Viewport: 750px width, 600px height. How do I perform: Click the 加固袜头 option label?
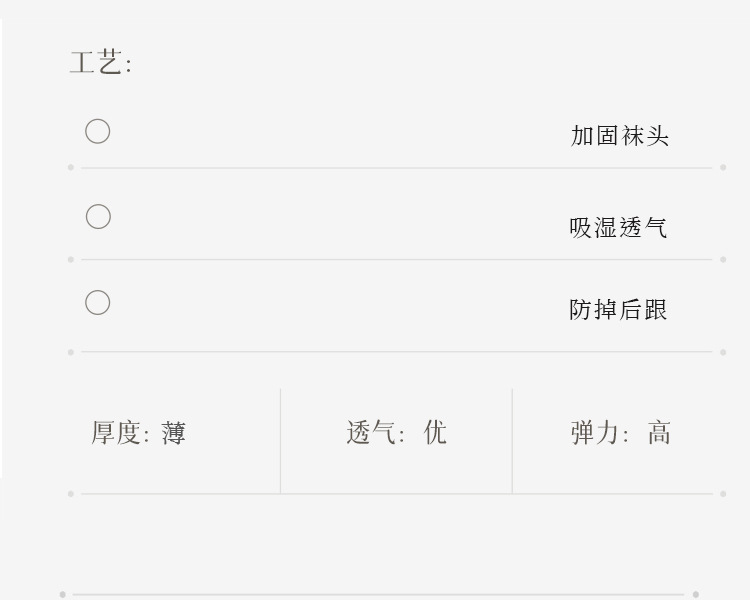619,136
